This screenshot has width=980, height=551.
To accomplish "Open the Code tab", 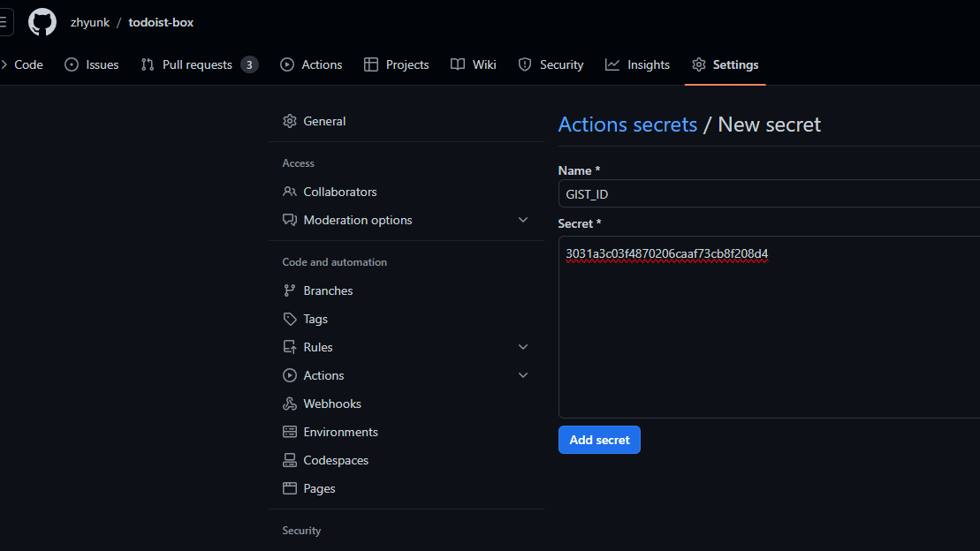I will click(22, 65).
